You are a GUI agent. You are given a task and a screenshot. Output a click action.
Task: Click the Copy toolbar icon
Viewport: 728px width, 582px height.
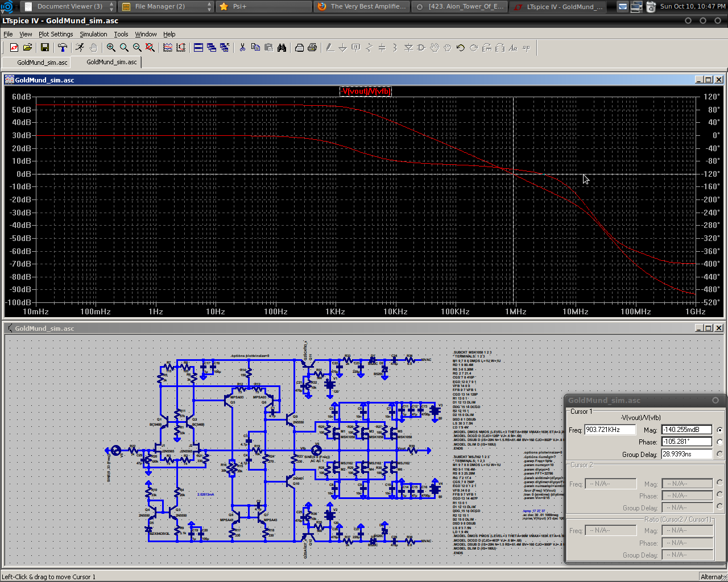(x=255, y=48)
